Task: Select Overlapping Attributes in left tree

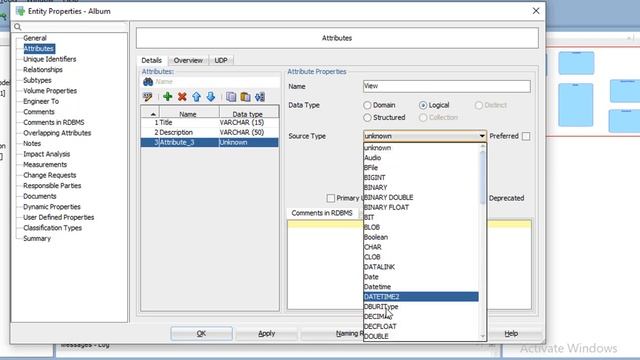Action: click(x=57, y=133)
